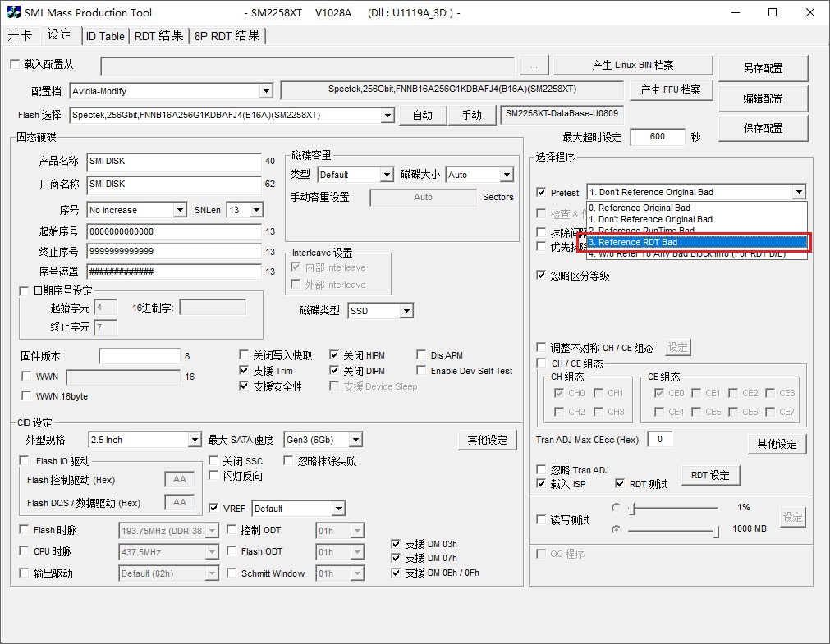
Task: Click the browse "..." button for config file
Action: coord(534,66)
